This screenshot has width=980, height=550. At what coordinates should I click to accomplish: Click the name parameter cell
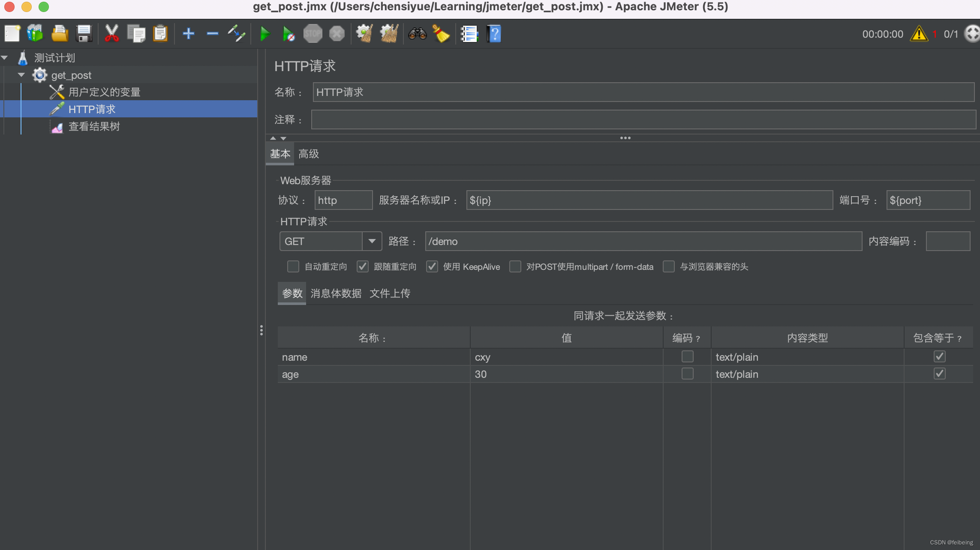pyautogui.click(x=374, y=357)
